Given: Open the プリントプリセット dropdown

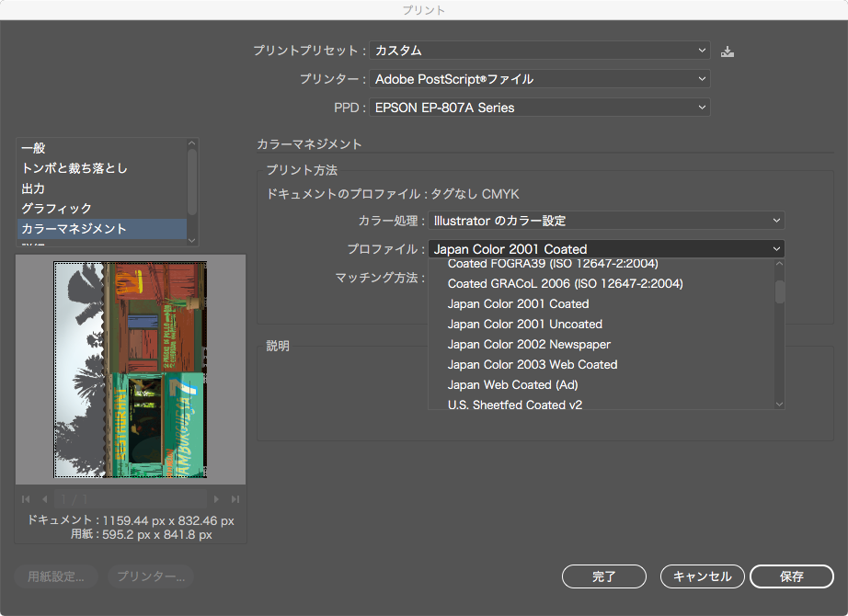Looking at the screenshot, I should point(539,51).
